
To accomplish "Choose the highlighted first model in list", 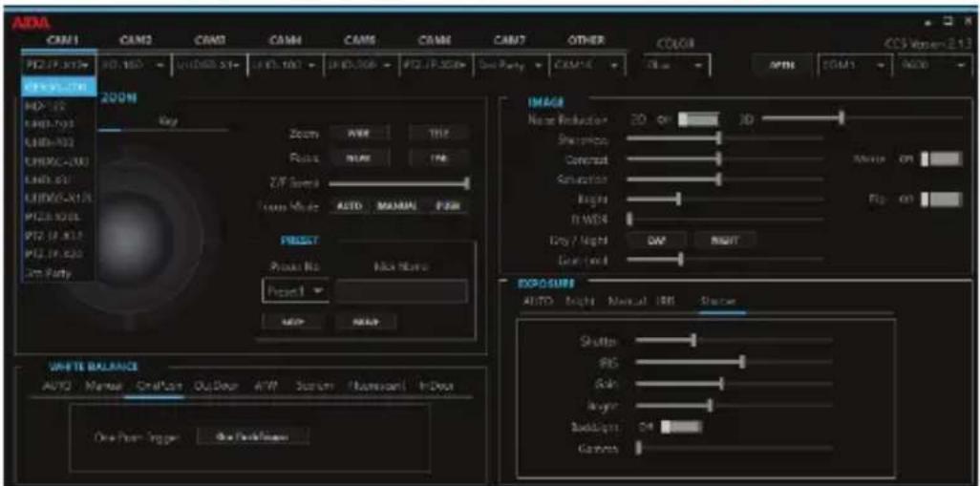I will coord(59,86).
